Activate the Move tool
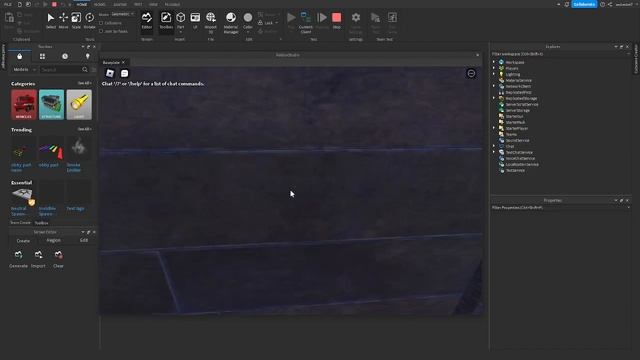The width and height of the screenshot is (640, 360). click(x=63, y=20)
